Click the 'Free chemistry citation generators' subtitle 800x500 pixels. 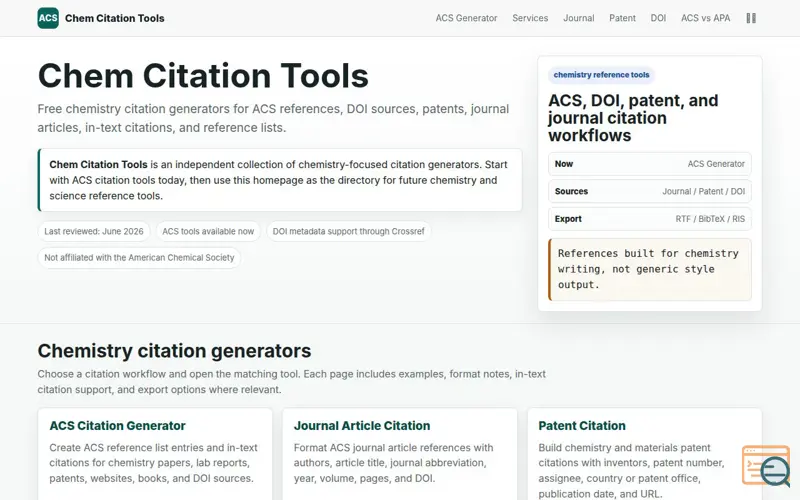tap(273, 118)
